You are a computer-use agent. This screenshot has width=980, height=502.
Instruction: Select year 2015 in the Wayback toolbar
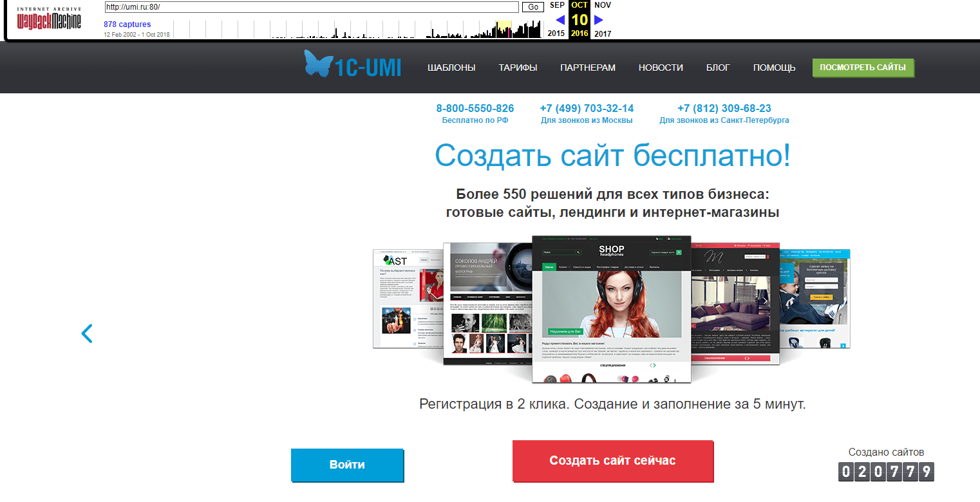(556, 33)
